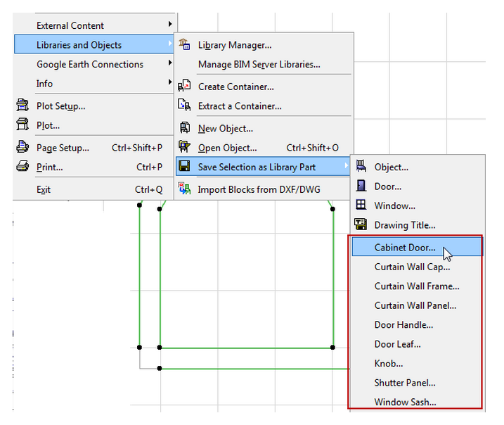The image size is (504, 425).
Task: Click the Import Blocks from DXF/DWG icon
Action: (185, 189)
